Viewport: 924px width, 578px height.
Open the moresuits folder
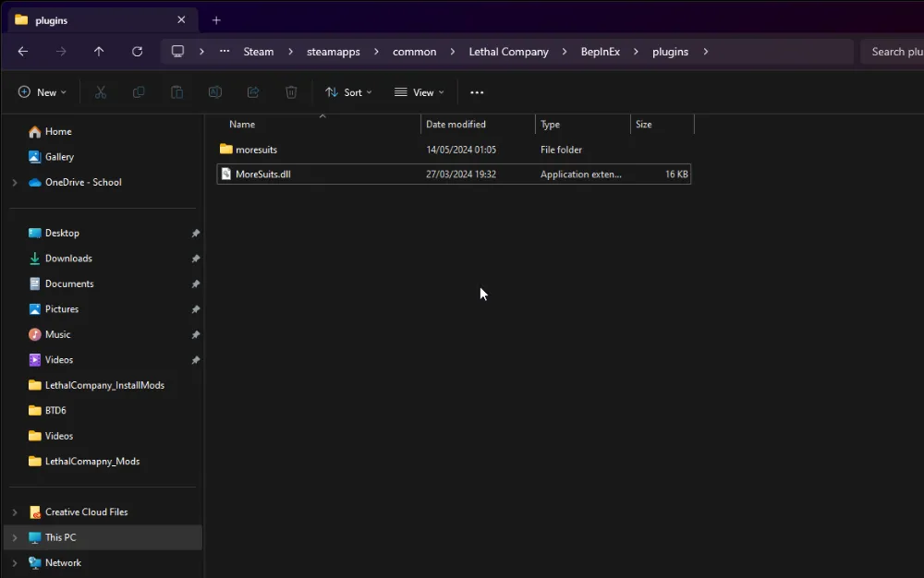257,149
